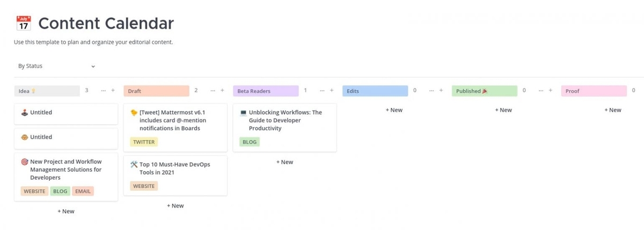Click the laptop emoji on Unblocking Workflows card
Image resolution: width=644 pixels, height=230 pixels.
click(244, 113)
